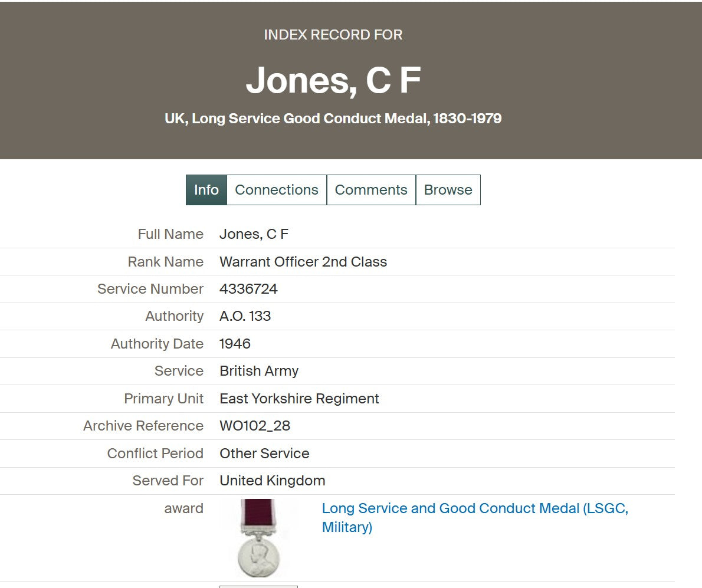Open the Long Service and Good Conduct Medal link
Image resolution: width=702 pixels, height=588 pixels.
pos(474,509)
